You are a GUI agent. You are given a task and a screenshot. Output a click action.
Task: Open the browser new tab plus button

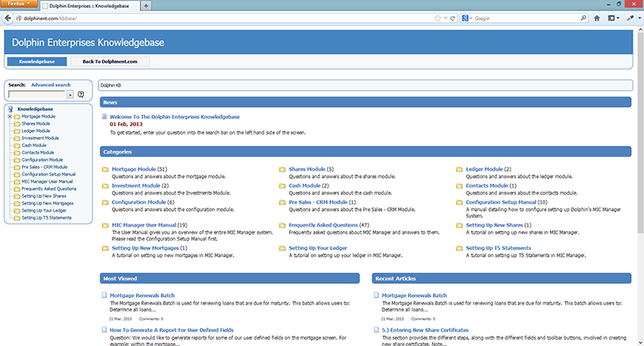point(146,6)
